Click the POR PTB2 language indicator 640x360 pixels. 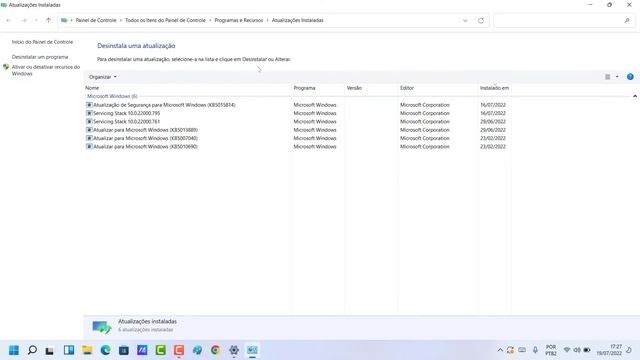(551, 350)
